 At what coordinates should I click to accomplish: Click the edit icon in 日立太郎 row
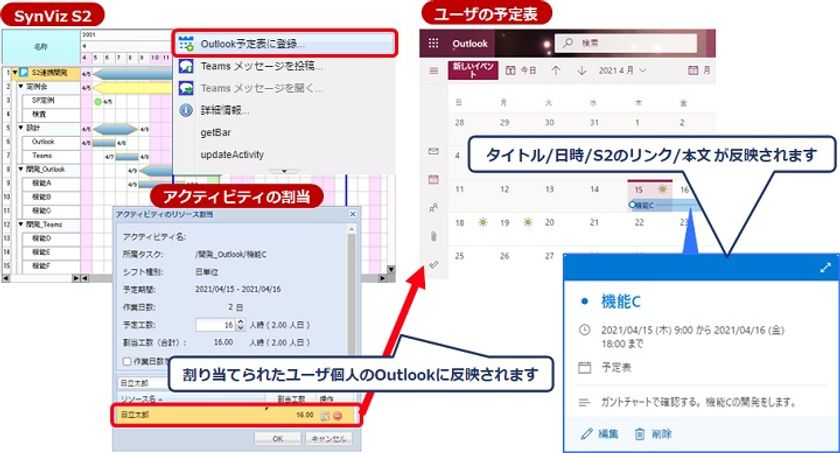click(x=325, y=416)
